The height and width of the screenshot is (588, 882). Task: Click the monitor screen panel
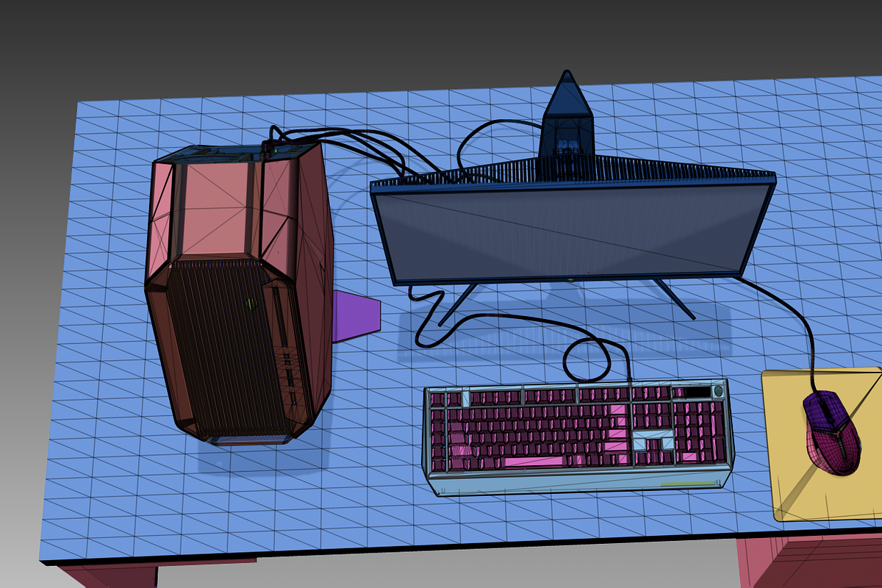(566, 232)
